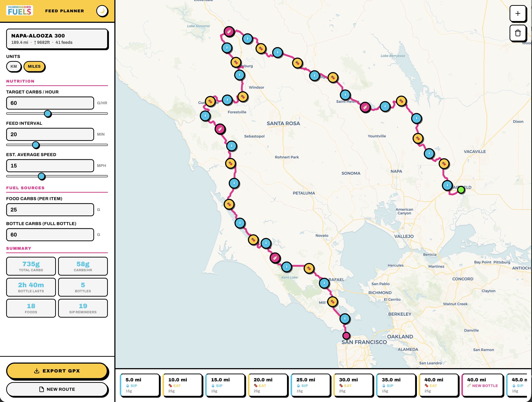Click the map zoom-in plus icon
Viewport: 532px width, 402px height.
pyautogui.click(x=518, y=13)
